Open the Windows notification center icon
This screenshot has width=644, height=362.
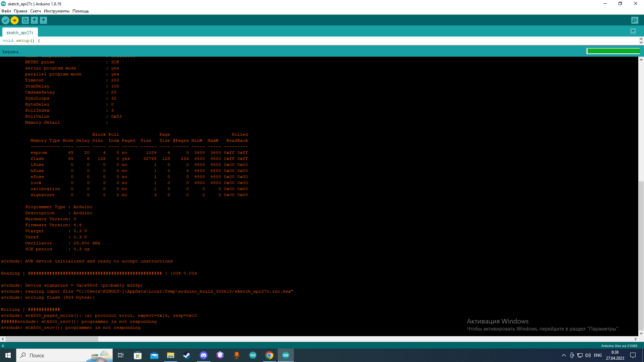click(633, 355)
